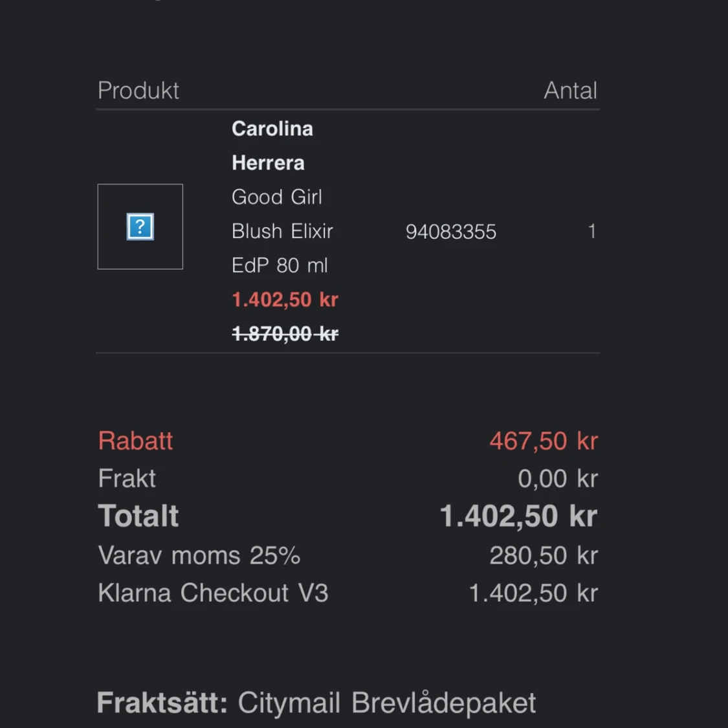Tap the discount amount 467,50 kr
The height and width of the screenshot is (728, 728).
(x=544, y=441)
